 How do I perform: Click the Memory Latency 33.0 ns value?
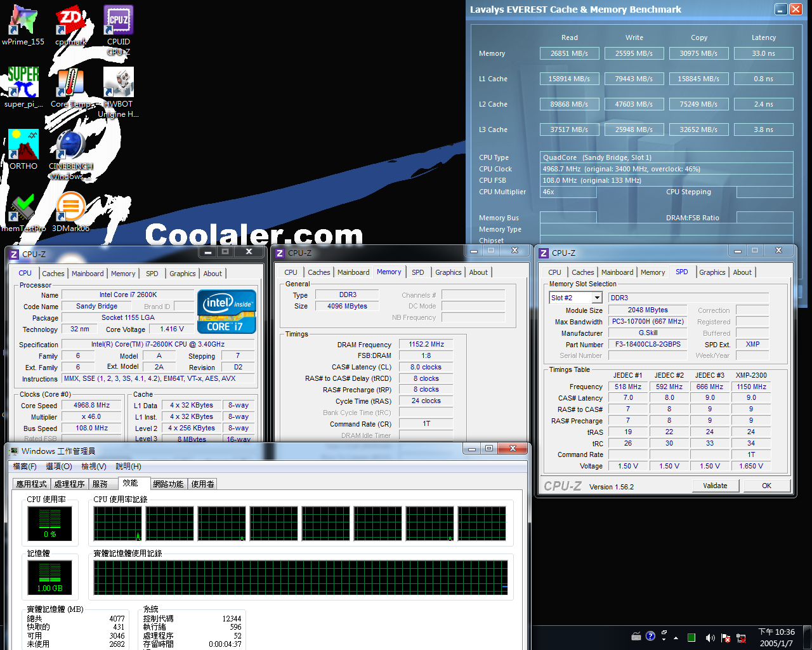pos(763,54)
